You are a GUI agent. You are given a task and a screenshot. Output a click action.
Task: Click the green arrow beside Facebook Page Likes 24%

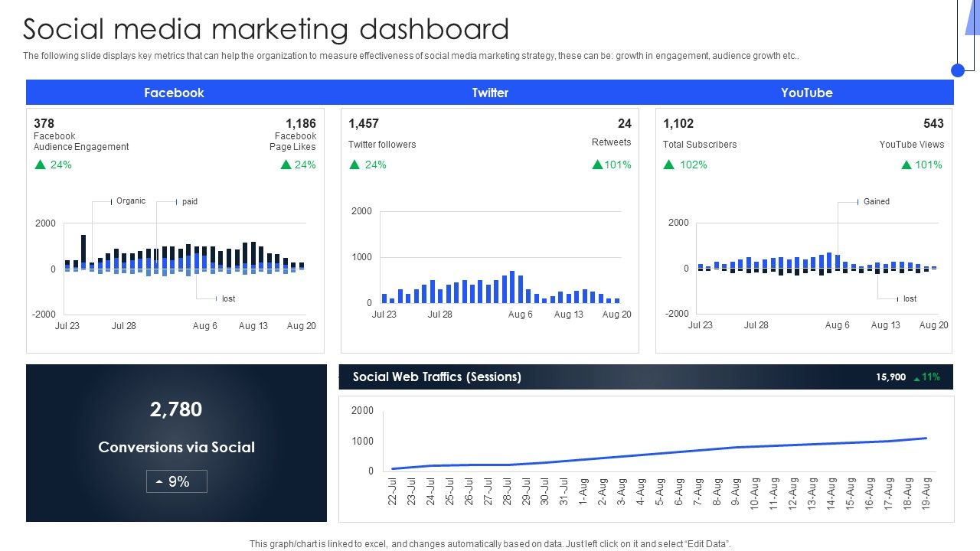tap(286, 165)
